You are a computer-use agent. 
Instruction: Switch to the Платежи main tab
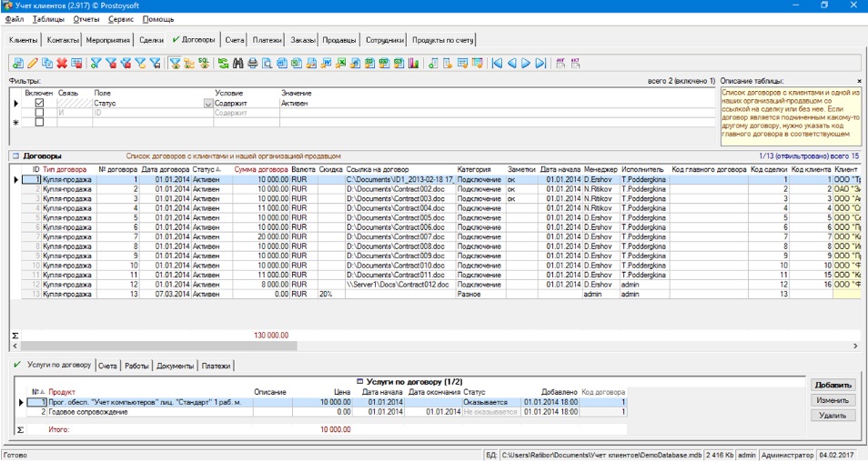pyautogui.click(x=267, y=40)
